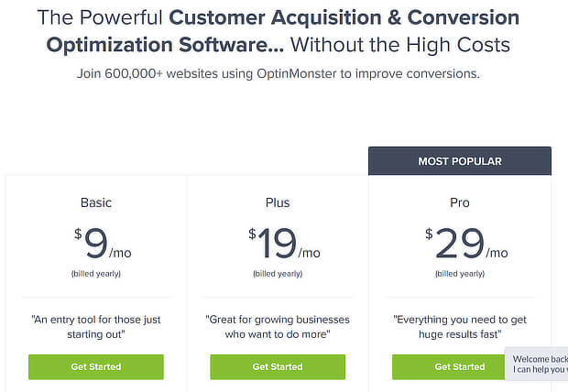Select the MOST POPULAR banner

460,161
